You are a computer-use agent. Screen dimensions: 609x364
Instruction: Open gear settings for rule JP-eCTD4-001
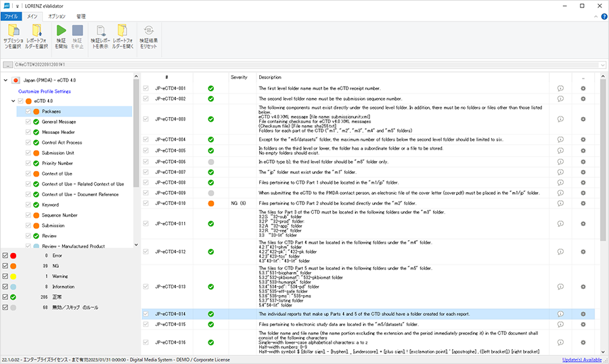click(x=583, y=89)
